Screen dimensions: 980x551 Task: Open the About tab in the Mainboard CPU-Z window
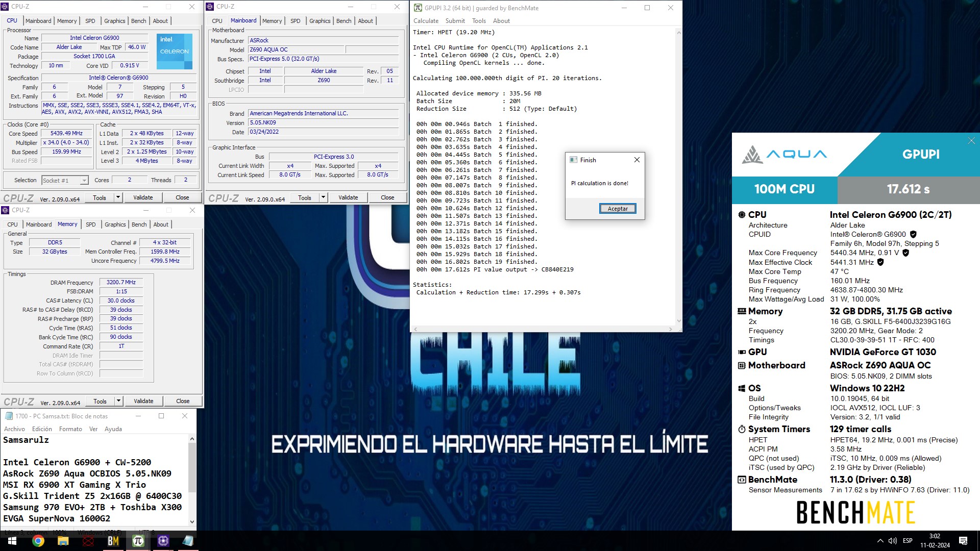click(365, 21)
